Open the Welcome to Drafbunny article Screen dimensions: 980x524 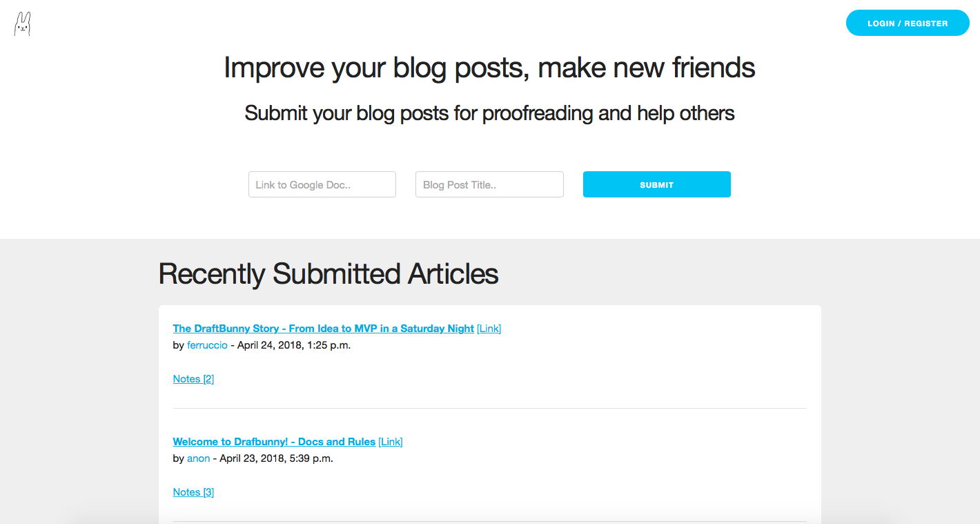tap(273, 441)
